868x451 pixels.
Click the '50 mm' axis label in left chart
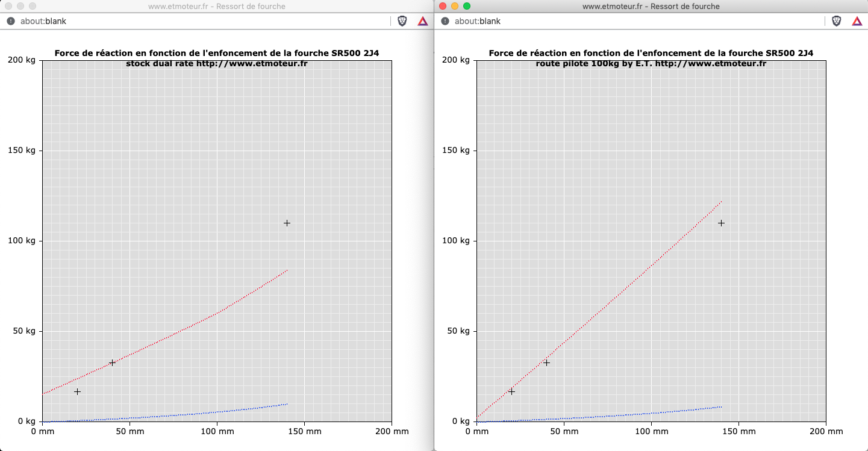coord(130,432)
